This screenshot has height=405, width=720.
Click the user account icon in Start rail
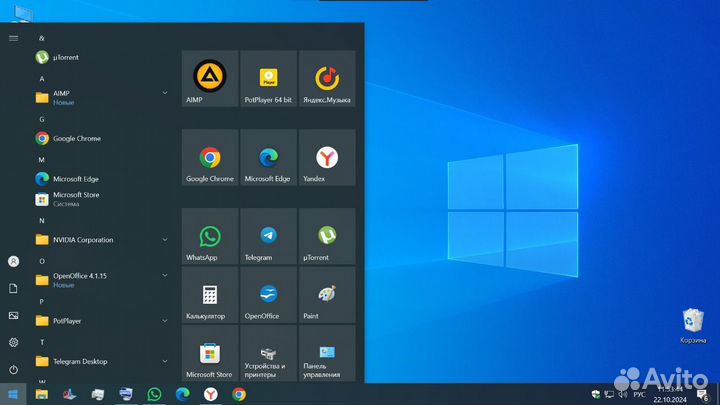point(13,261)
